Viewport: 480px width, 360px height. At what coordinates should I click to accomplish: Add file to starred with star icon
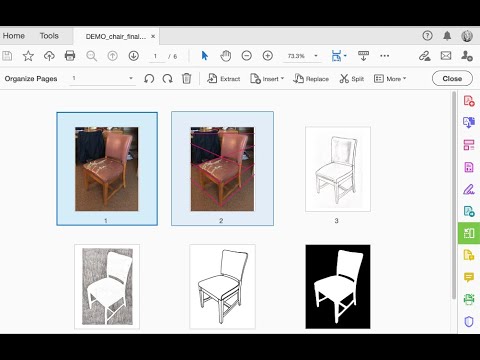(28, 56)
